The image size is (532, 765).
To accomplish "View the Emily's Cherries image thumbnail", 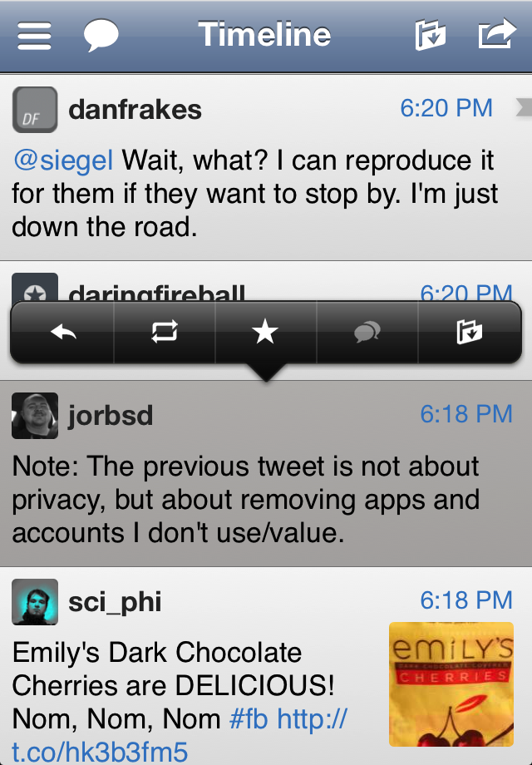I will tap(451, 684).
